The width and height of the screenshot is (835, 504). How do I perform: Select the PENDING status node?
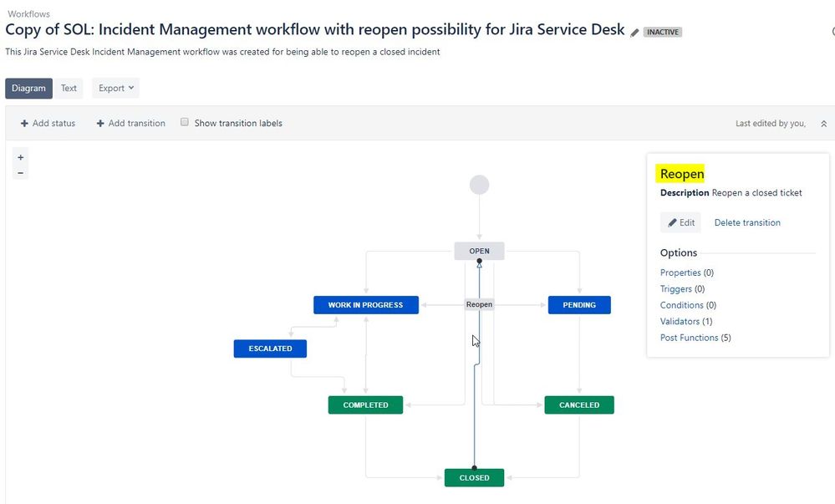pyautogui.click(x=579, y=305)
